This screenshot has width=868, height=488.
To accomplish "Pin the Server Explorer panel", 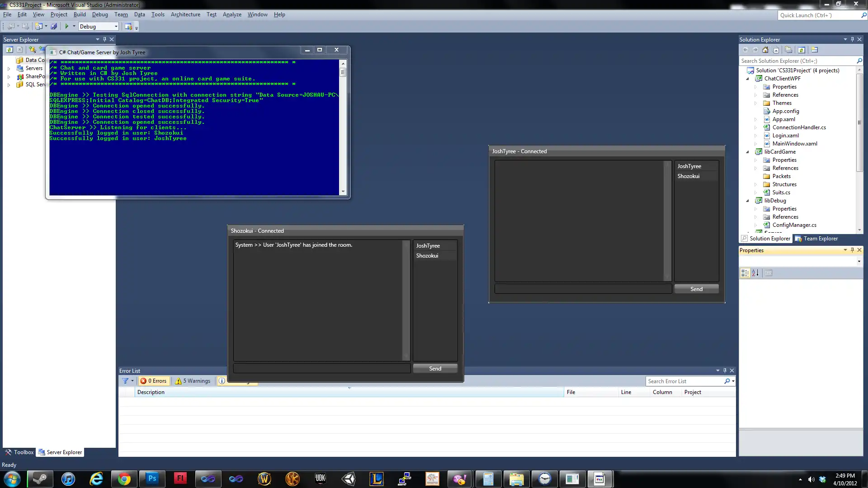I will tap(104, 39).
